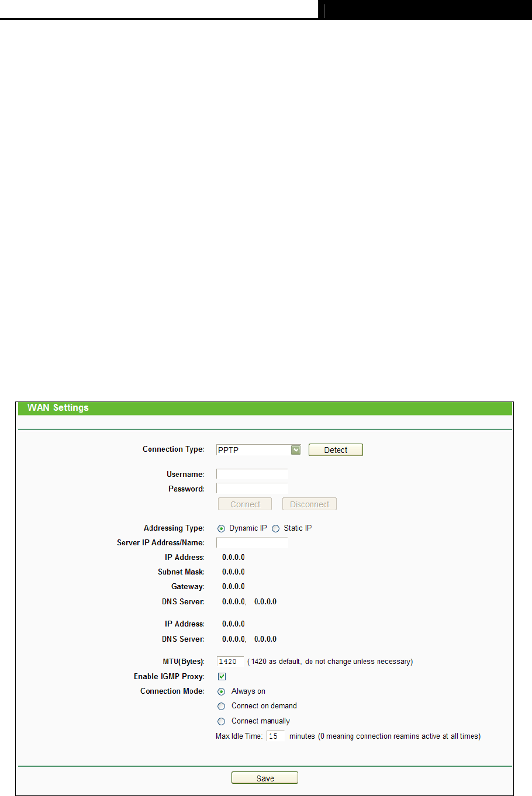Click the Addressing Type label

tap(174, 528)
